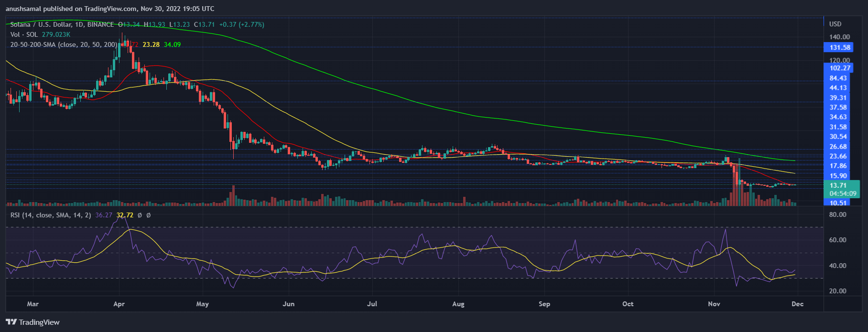Click the 04:54:09 bar countdown timer

[x=843, y=193]
